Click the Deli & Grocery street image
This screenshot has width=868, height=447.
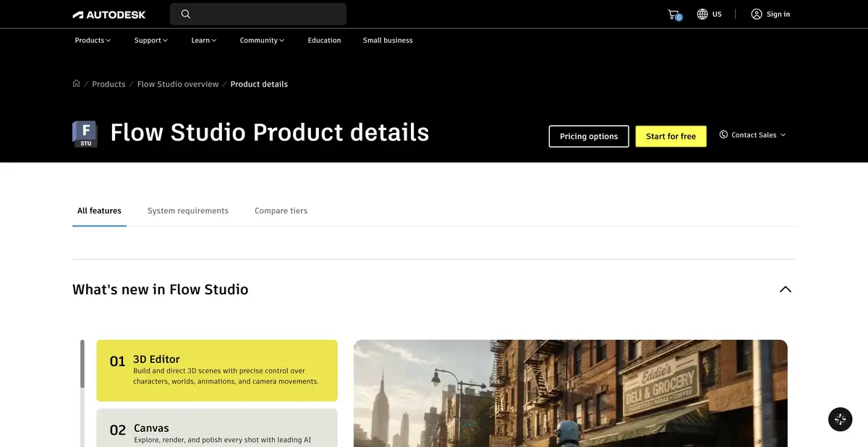(570, 393)
